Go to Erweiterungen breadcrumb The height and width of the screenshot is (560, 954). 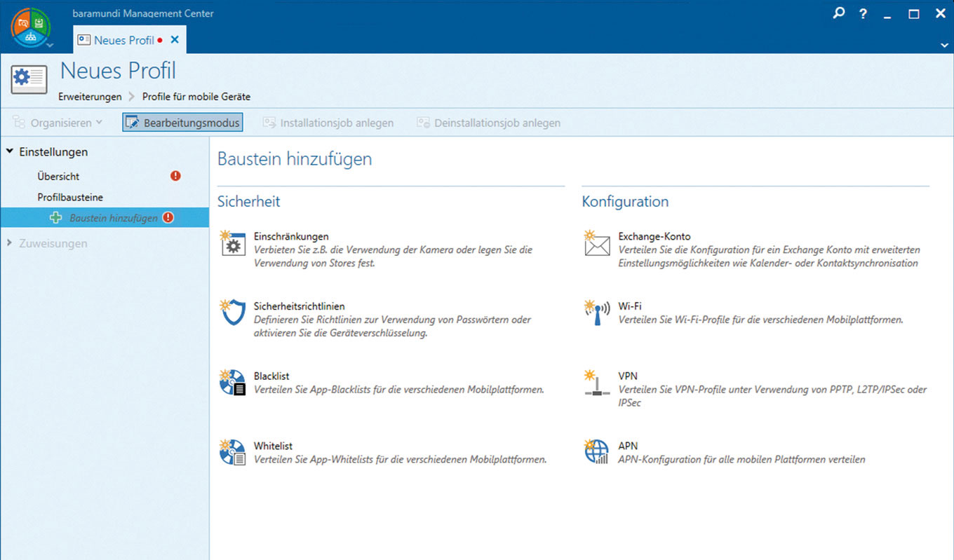tap(90, 97)
